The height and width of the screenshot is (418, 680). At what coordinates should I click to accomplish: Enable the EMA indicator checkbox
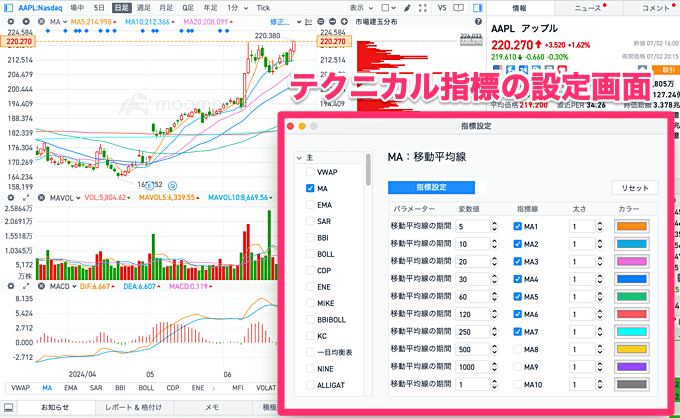[310, 205]
